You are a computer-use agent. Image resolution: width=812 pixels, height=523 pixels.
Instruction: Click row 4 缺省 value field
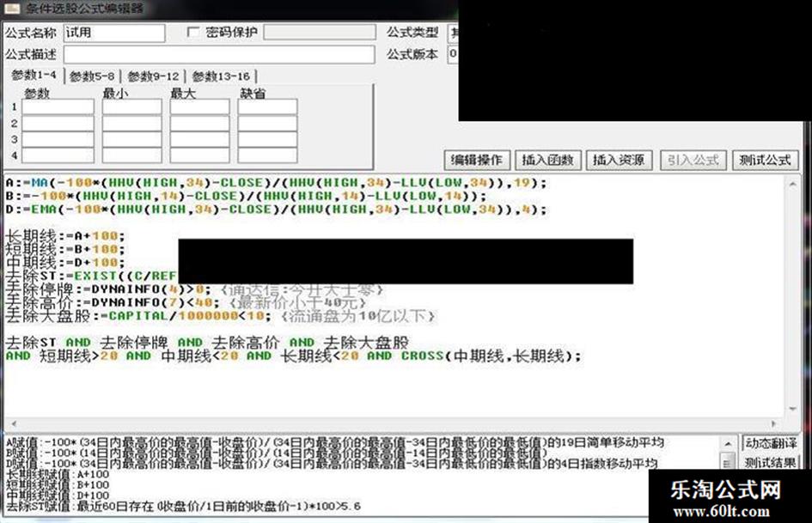pyautogui.click(x=267, y=155)
